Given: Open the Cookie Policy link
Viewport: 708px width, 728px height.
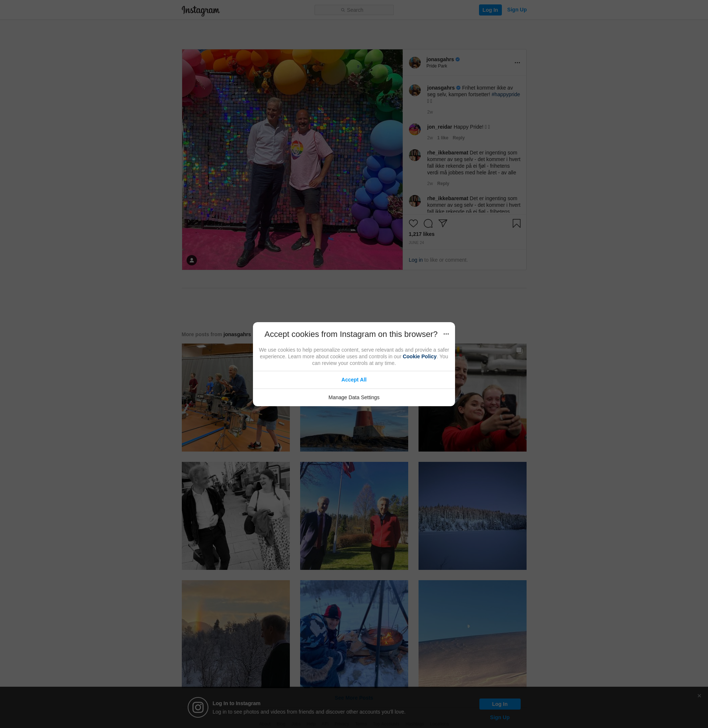Looking at the screenshot, I should coord(419,356).
